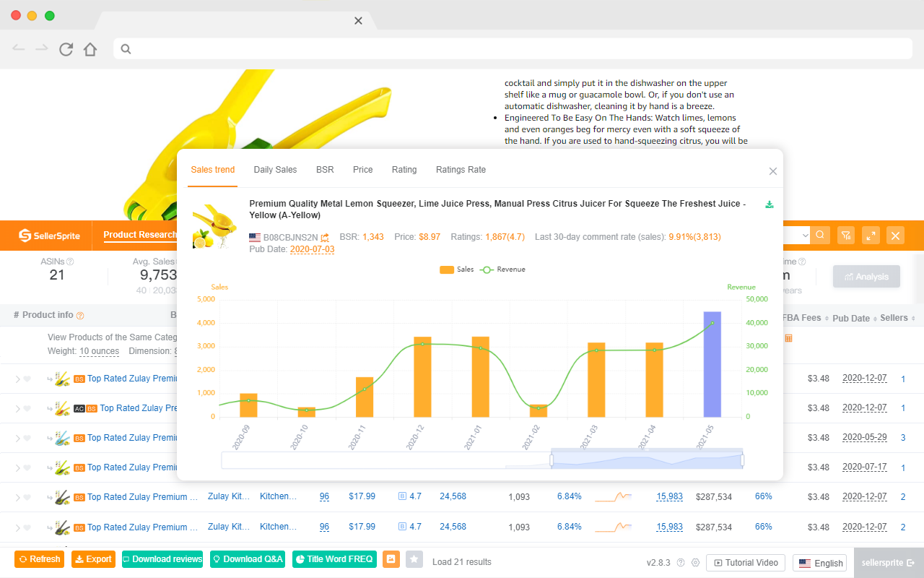Switch to the Price tab
Screen dimensions: 924x578
click(x=363, y=170)
